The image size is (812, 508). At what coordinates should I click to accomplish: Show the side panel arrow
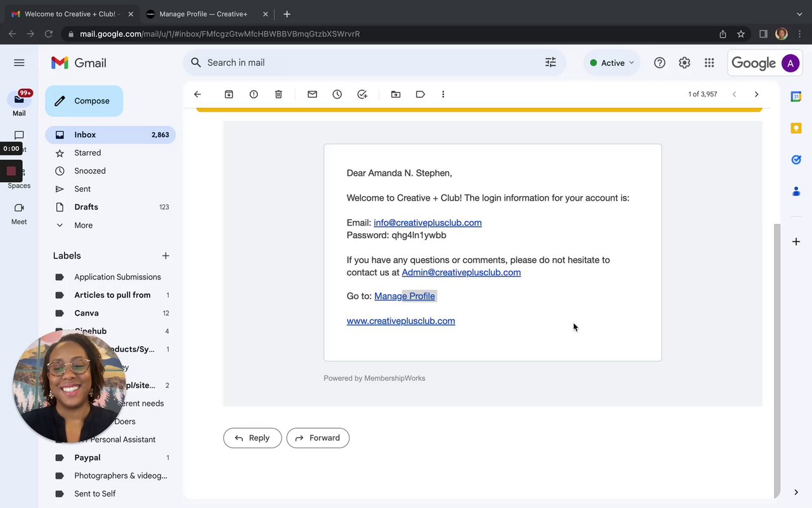[x=796, y=492]
